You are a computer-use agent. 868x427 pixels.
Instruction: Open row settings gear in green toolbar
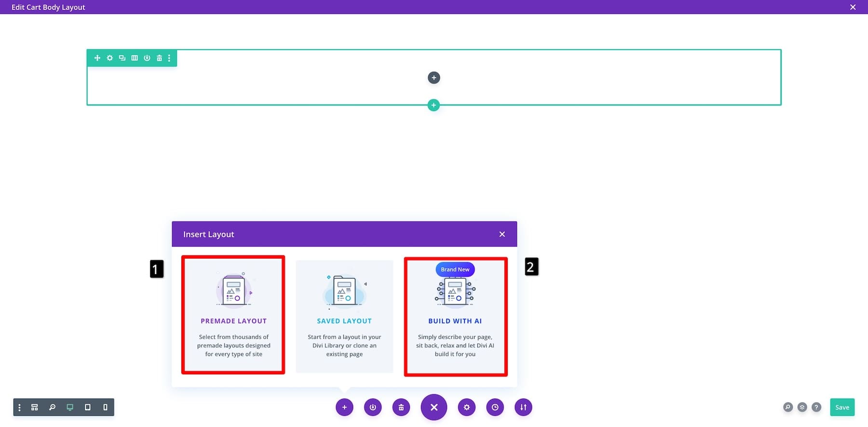pos(110,58)
